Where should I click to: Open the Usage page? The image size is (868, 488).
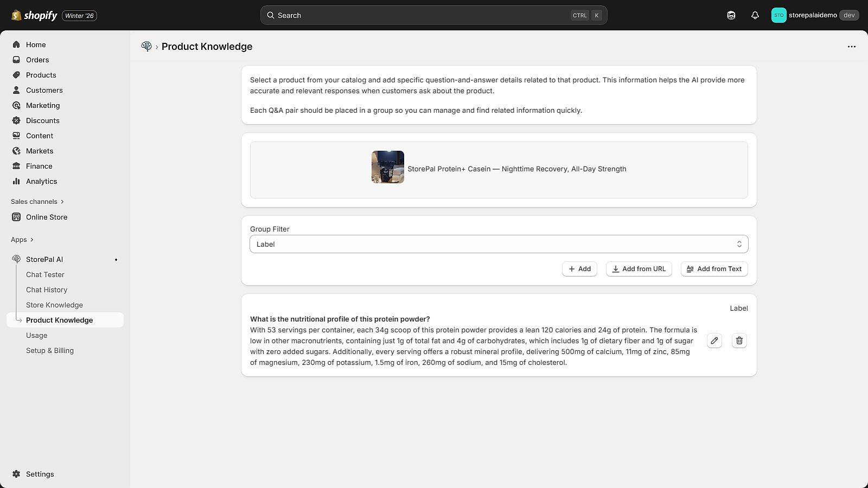coord(37,335)
